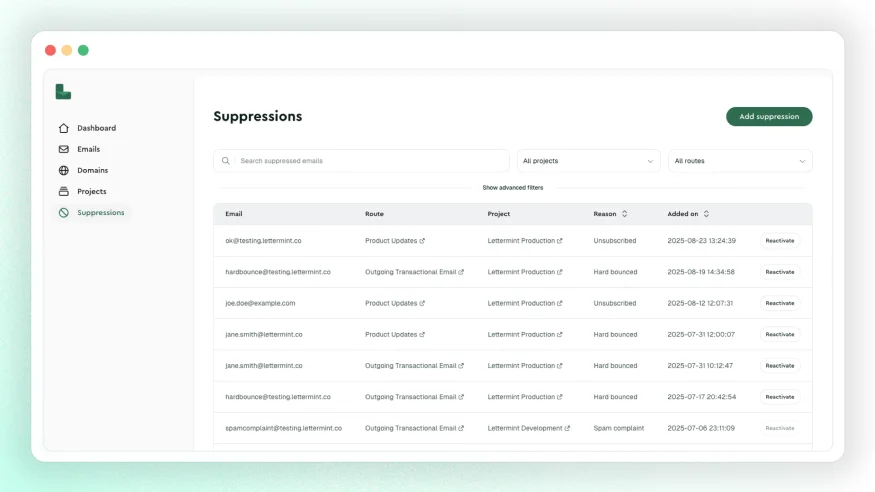Click the Project column header

coord(499,214)
